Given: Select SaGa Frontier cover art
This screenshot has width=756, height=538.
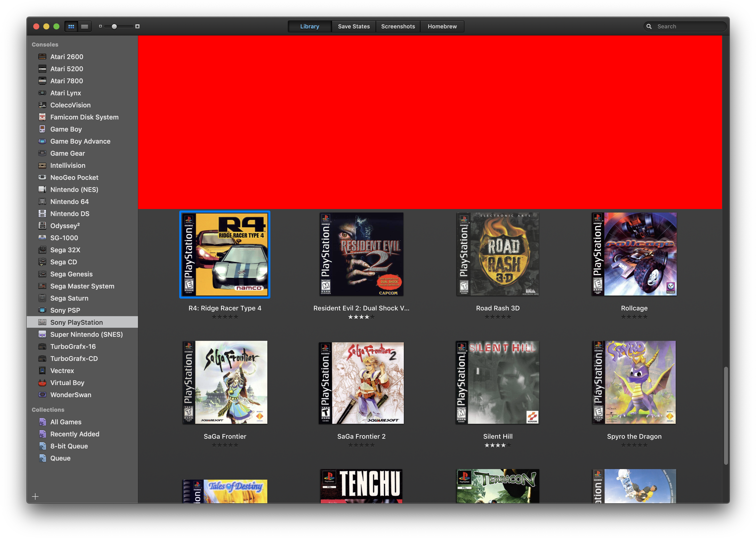Looking at the screenshot, I should click(x=225, y=383).
